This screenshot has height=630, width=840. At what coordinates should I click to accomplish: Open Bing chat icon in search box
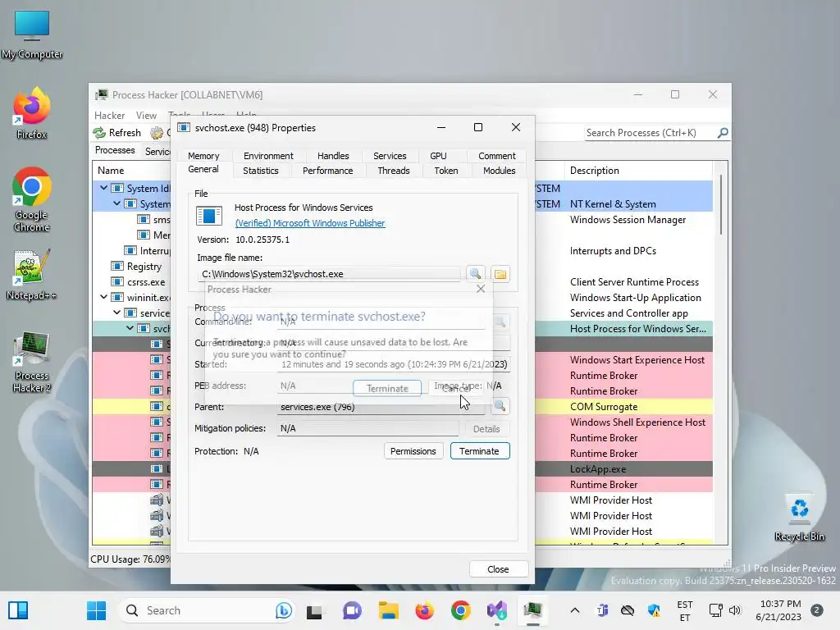tap(283, 610)
